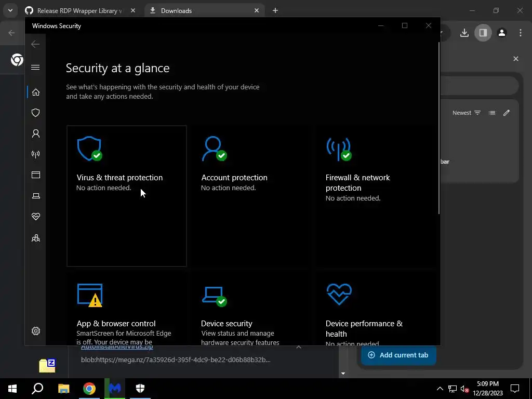Open Virus & threat protection shield sidebar icon

coord(36,113)
